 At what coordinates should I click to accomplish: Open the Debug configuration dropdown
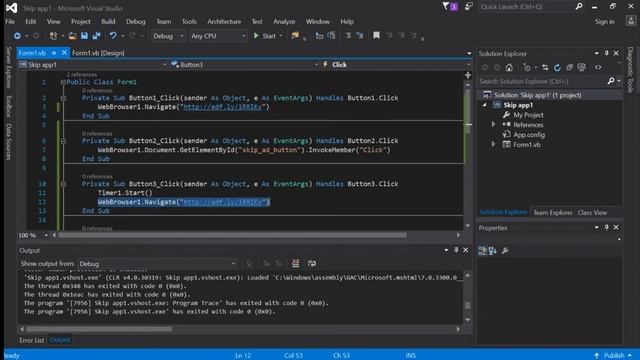click(168, 36)
